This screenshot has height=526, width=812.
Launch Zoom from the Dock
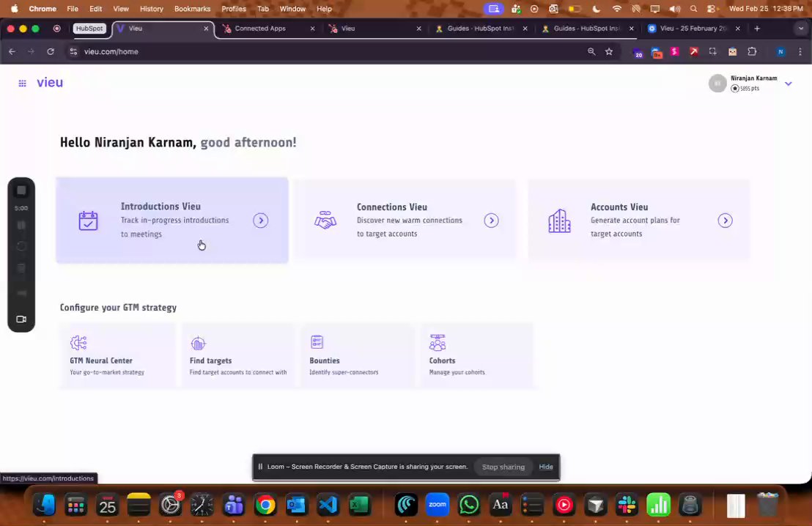(437, 505)
